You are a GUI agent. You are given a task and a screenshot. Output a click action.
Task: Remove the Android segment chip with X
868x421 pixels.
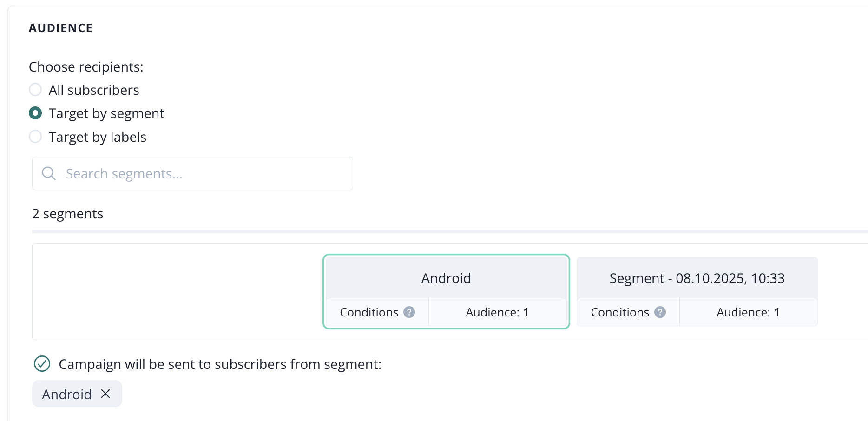(x=105, y=394)
